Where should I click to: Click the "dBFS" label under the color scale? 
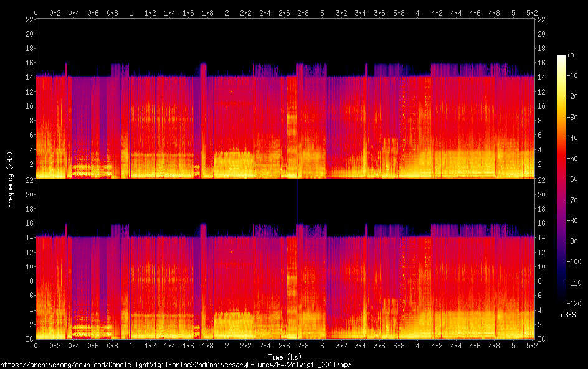(568, 315)
